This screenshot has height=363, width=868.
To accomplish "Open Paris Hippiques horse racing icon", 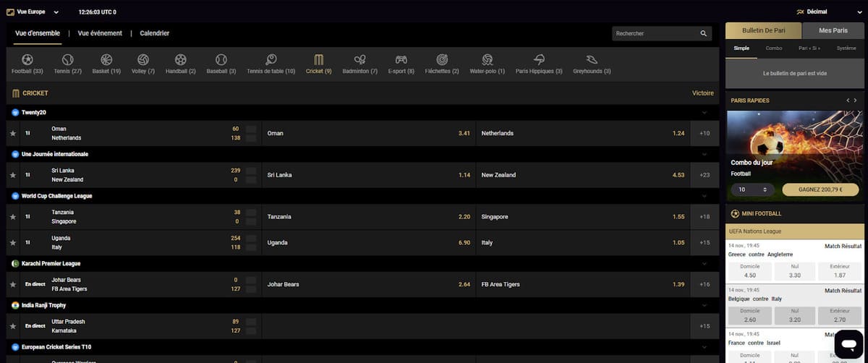I will click(539, 60).
